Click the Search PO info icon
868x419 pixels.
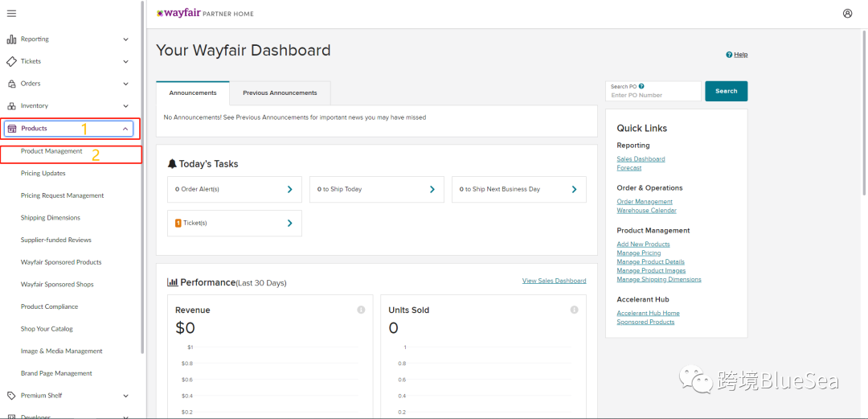coord(641,87)
